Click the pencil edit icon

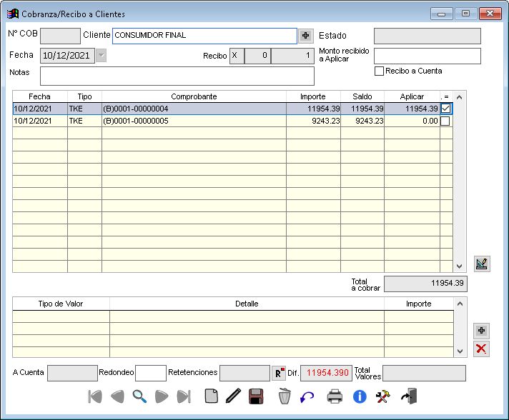pos(233,396)
